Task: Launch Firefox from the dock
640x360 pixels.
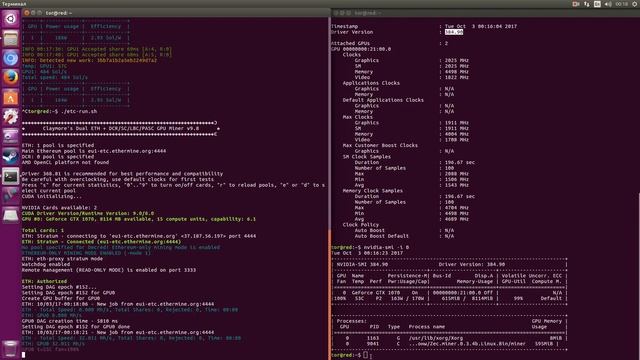Action: (x=11, y=78)
